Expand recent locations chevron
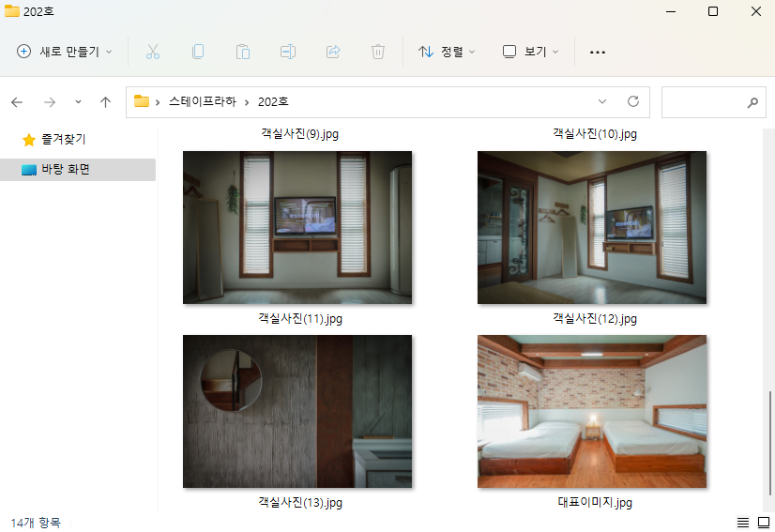This screenshot has width=775, height=532. point(78,102)
